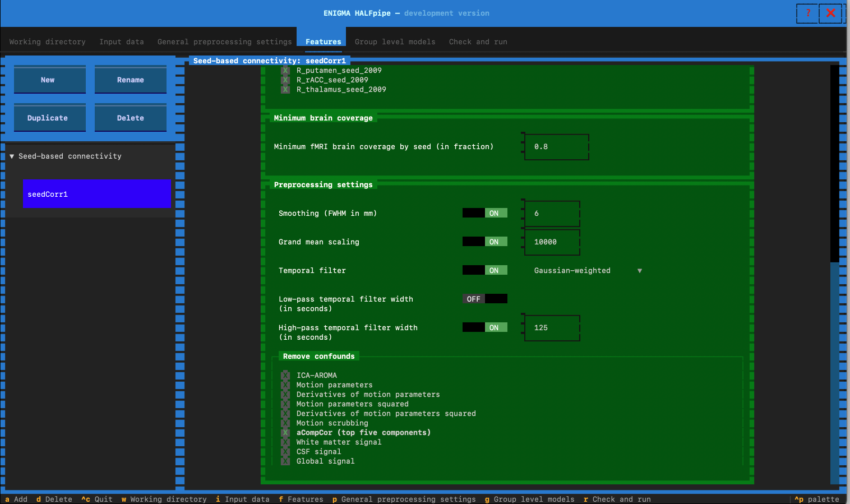Toggle the CSF signal checkbox
850x504 pixels.
tap(285, 452)
